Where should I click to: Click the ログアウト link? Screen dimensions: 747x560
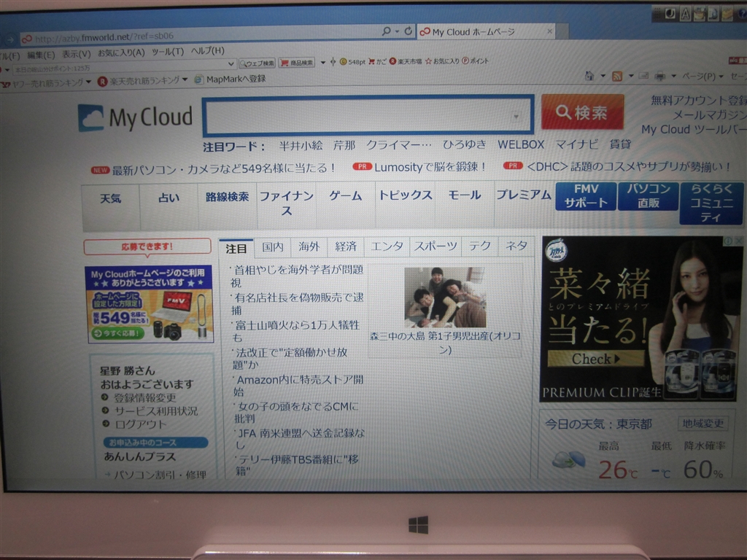click(141, 424)
